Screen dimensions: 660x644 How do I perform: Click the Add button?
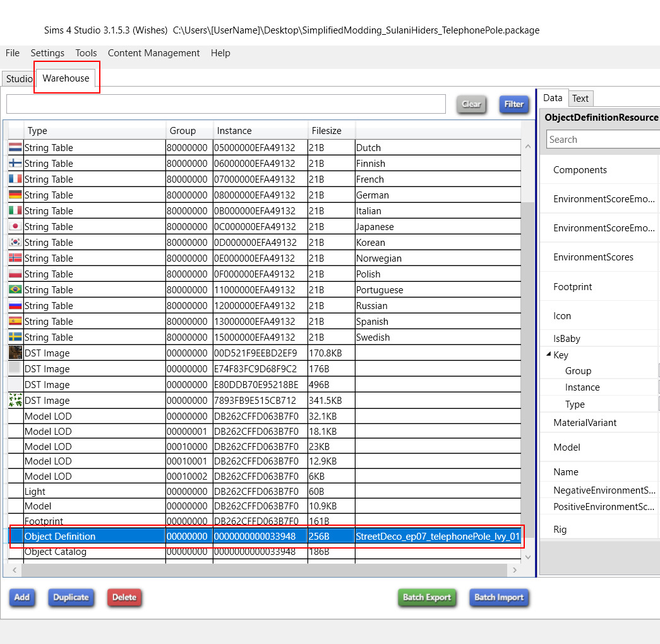coord(22,597)
